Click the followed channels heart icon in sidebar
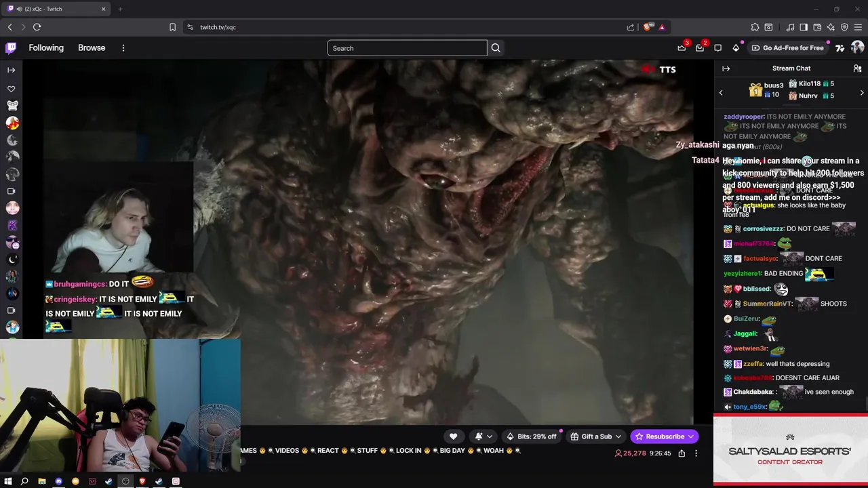Image resolution: width=868 pixels, height=488 pixels. (12, 89)
